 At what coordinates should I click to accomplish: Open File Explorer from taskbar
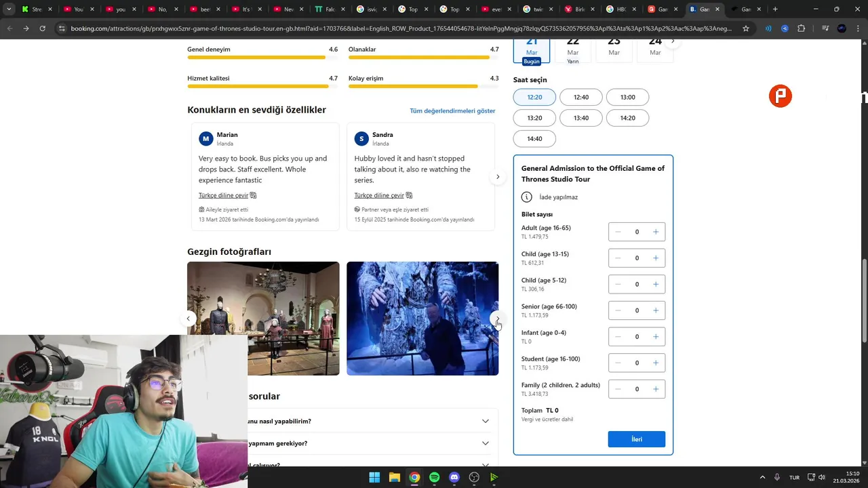(394, 477)
